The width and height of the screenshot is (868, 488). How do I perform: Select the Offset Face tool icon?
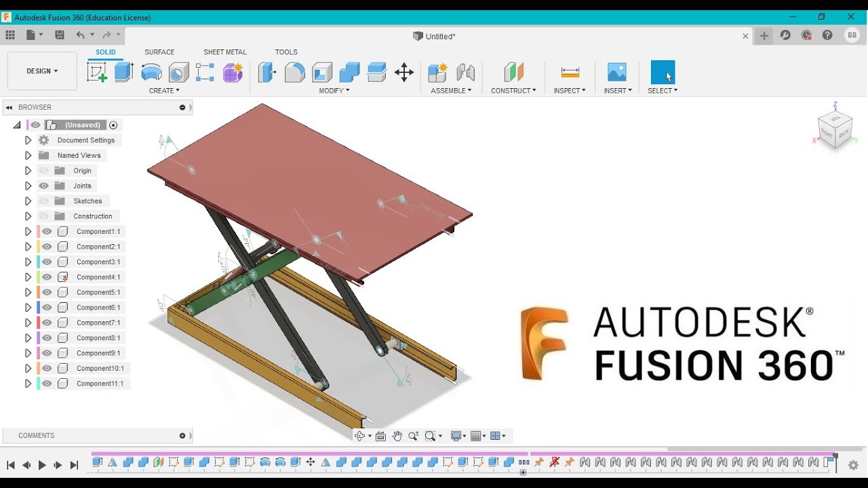(x=376, y=73)
